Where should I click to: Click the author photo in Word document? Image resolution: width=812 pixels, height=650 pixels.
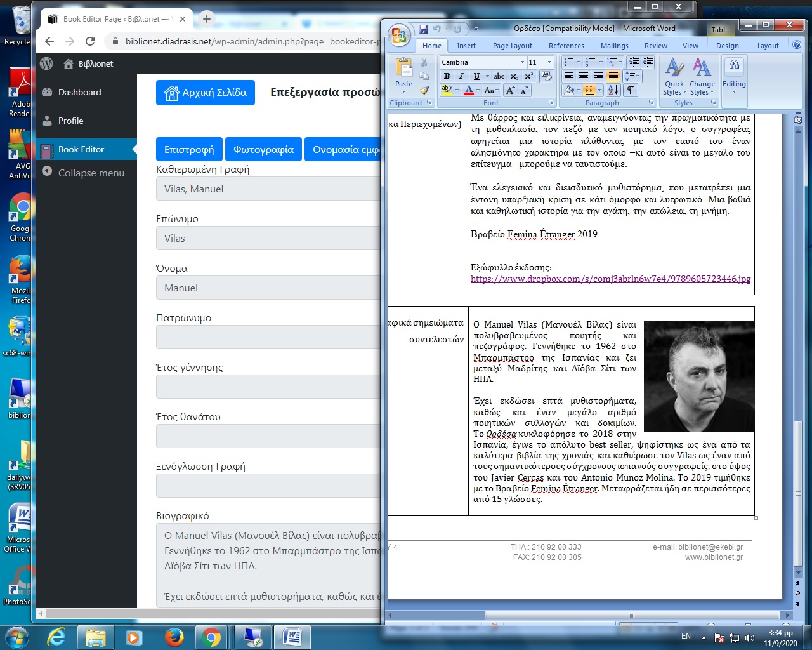[x=699, y=376]
